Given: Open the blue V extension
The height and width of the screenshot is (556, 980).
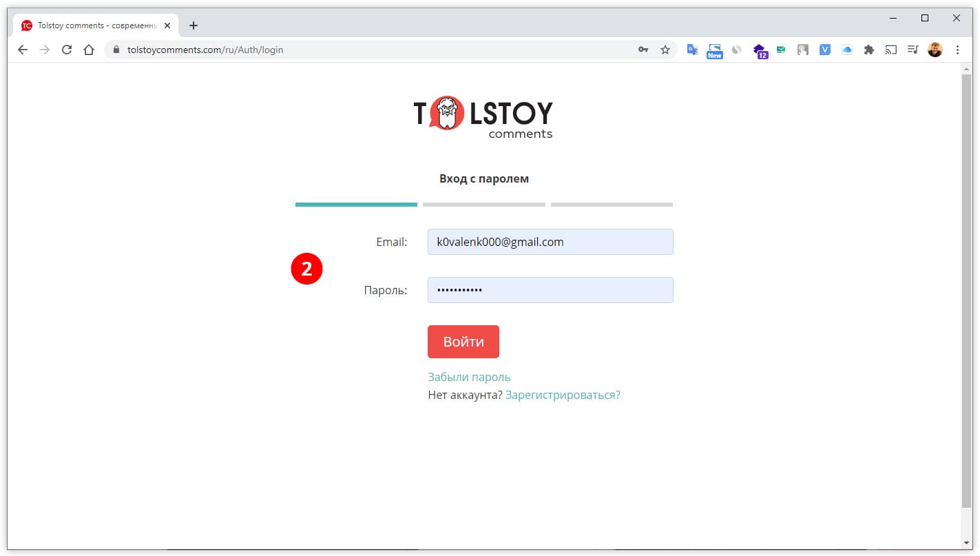Looking at the screenshot, I should tap(825, 50).
